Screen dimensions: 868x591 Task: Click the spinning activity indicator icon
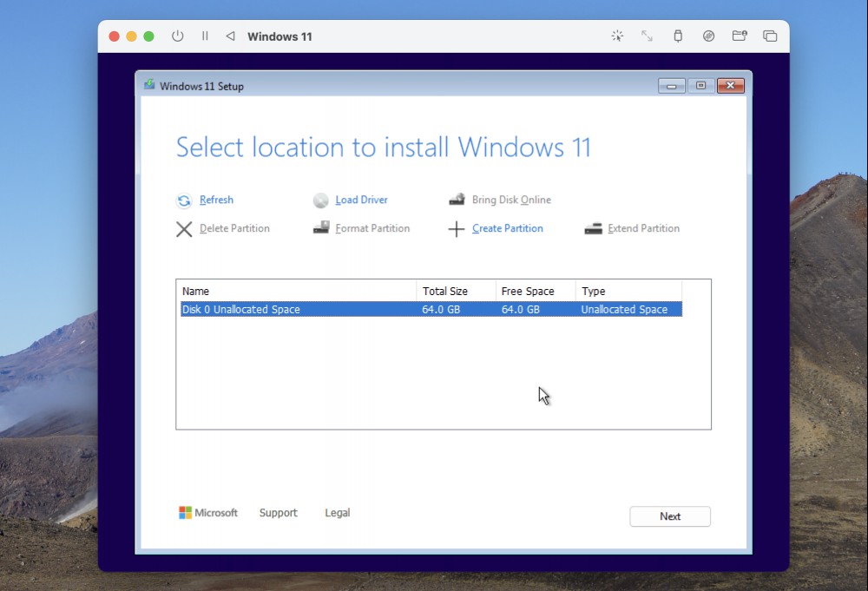pyautogui.click(x=617, y=36)
